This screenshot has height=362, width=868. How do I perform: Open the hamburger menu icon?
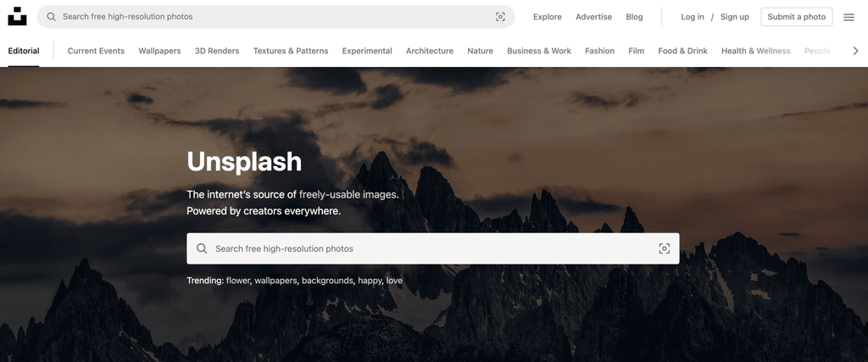[x=849, y=17]
